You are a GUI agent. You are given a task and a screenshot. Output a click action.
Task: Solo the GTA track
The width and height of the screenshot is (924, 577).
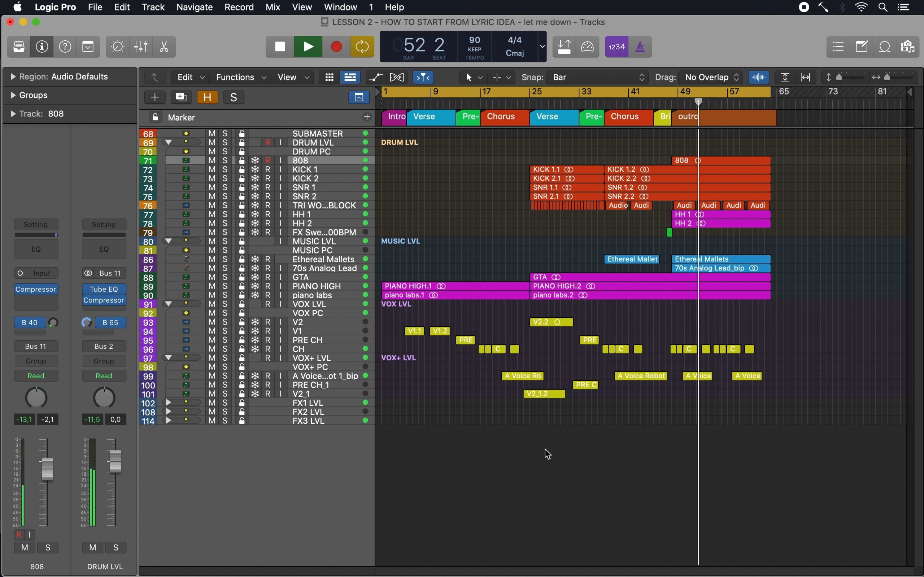tap(225, 277)
